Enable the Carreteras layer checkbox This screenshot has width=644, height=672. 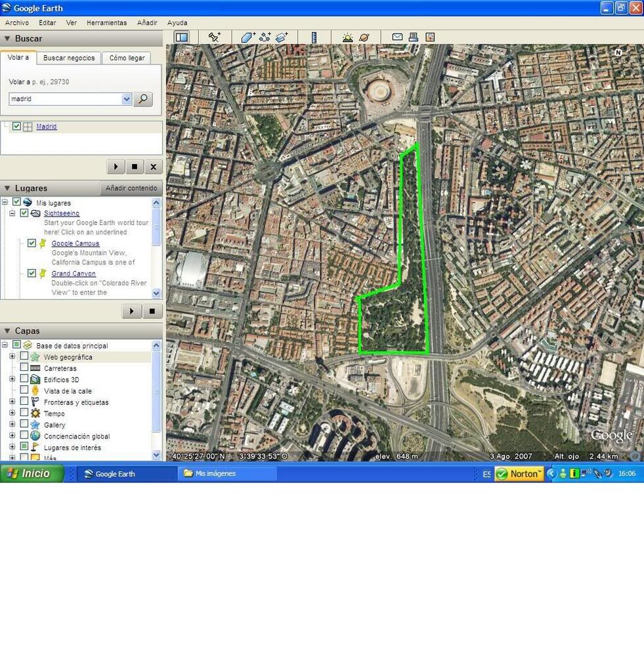click(24, 368)
